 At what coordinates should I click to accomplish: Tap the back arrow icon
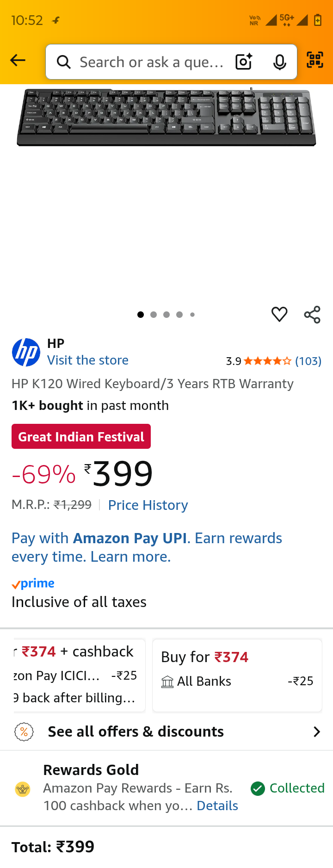18,61
